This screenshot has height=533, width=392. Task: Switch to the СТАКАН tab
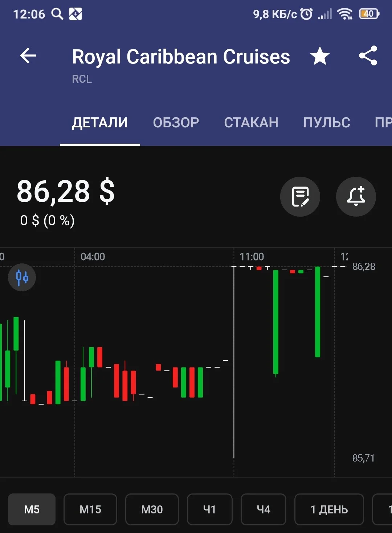click(251, 123)
